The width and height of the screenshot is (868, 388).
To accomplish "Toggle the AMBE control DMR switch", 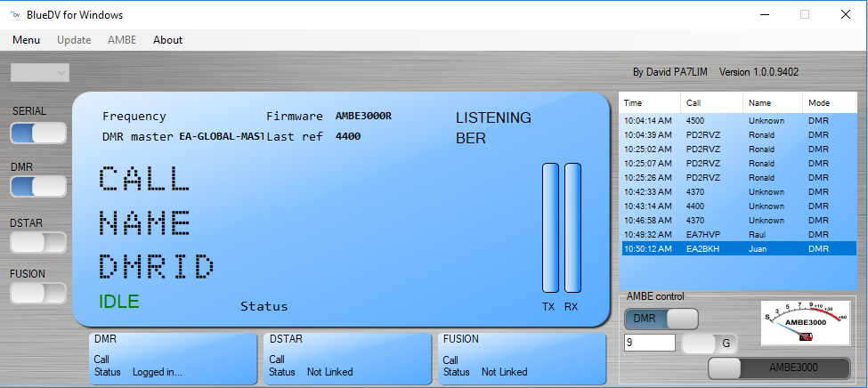I will pyautogui.click(x=661, y=319).
